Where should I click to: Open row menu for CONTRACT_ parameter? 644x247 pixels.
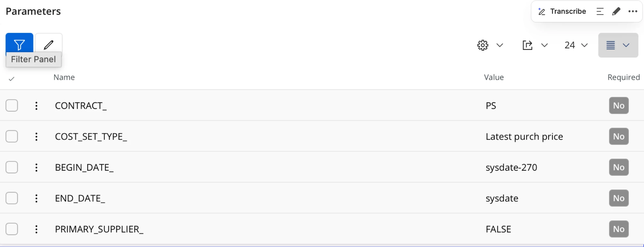pos(36,106)
